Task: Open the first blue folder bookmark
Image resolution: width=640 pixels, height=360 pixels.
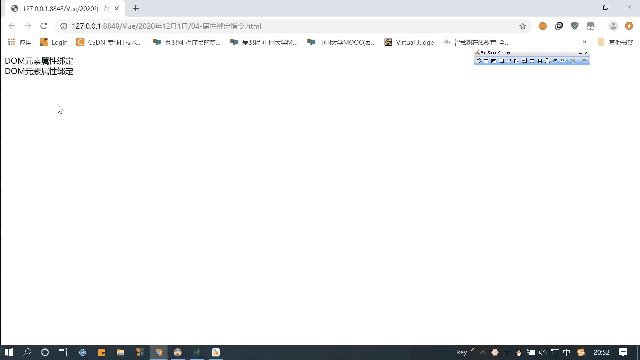Action: (187, 42)
